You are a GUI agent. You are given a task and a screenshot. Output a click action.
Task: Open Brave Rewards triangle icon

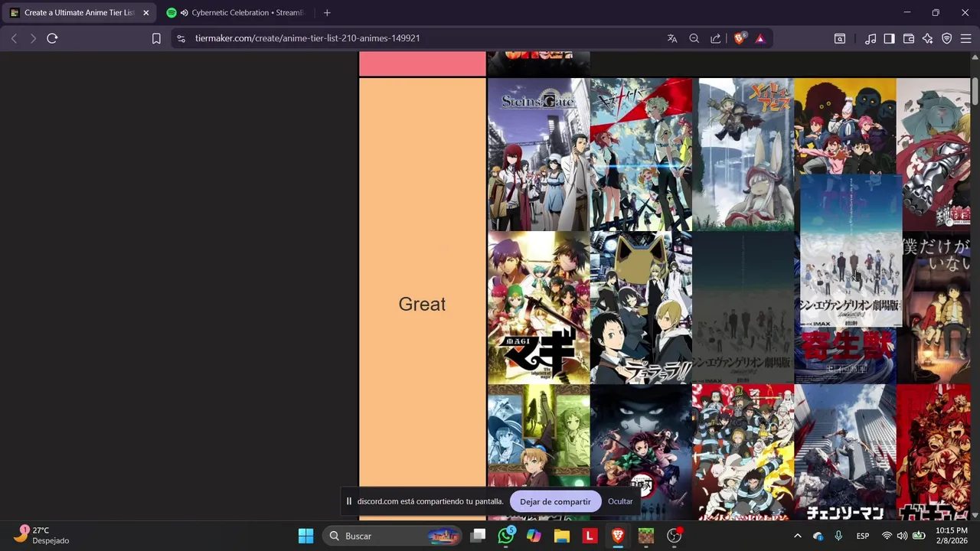pos(759,38)
